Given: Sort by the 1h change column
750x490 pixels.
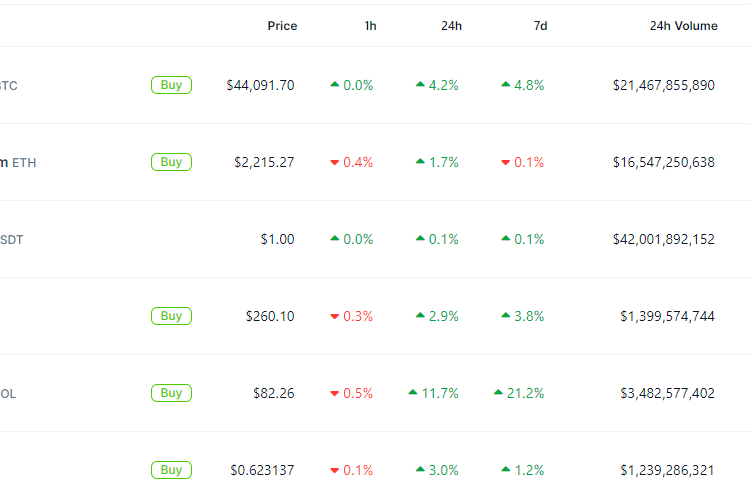Looking at the screenshot, I should click(x=370, y=26).
